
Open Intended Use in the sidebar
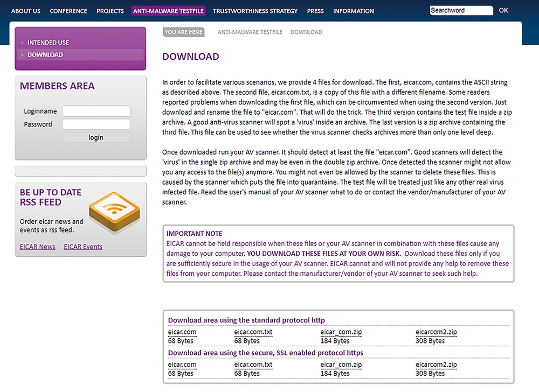(48, 43)
